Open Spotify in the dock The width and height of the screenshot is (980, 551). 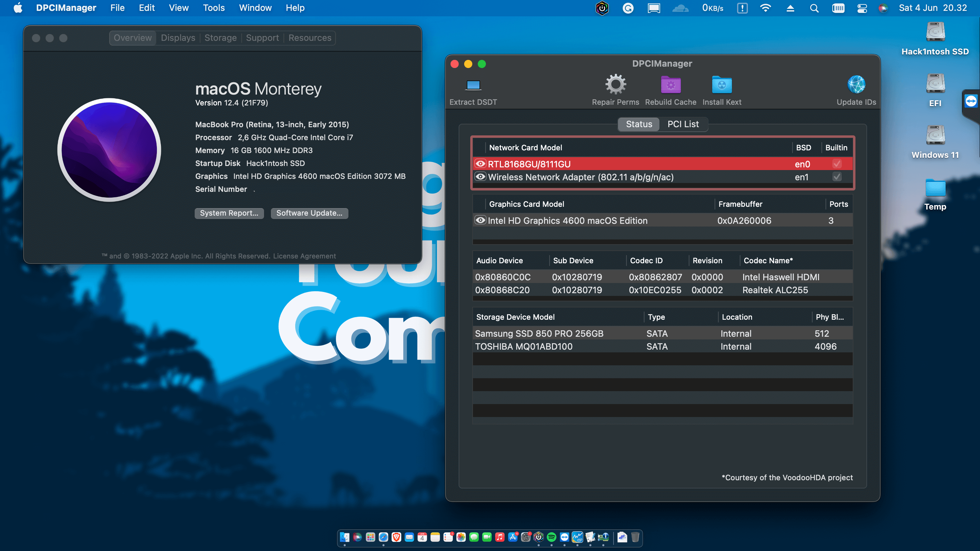pyautogui.click(x=551, y=537)
